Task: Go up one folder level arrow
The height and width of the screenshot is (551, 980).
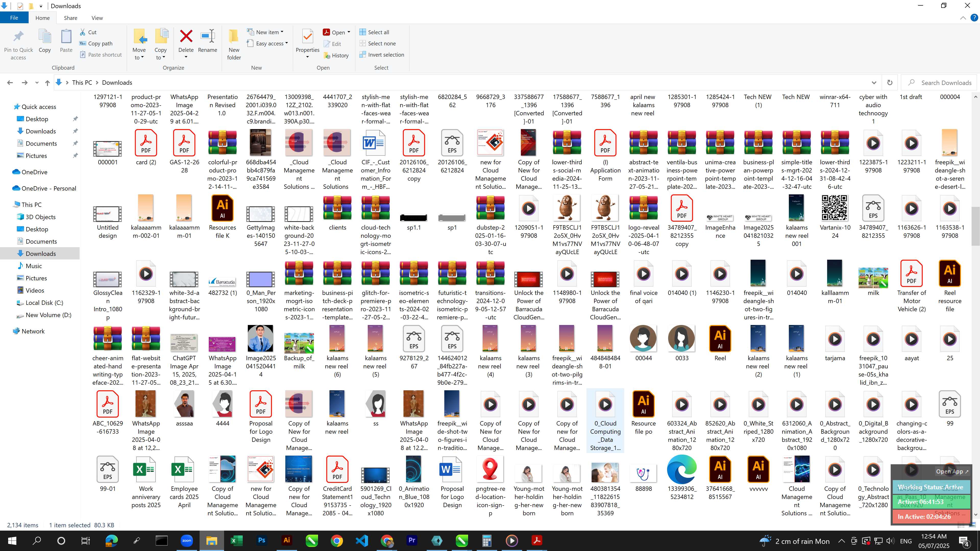Action: pos(47,82)
